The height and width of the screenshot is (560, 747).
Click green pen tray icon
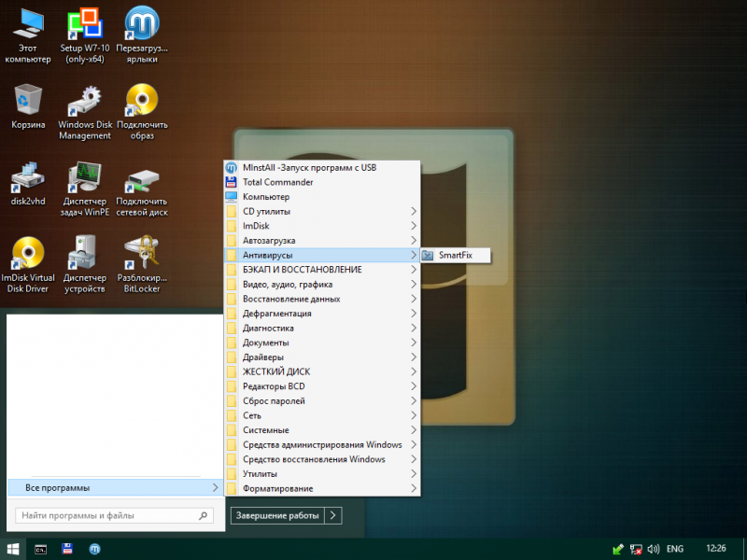(x=618, y=550)
